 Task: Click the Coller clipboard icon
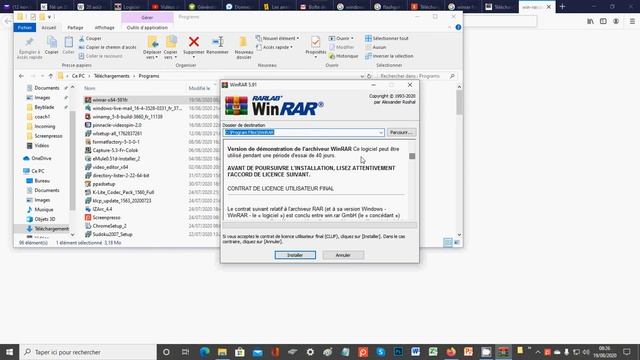pos(68,42)
